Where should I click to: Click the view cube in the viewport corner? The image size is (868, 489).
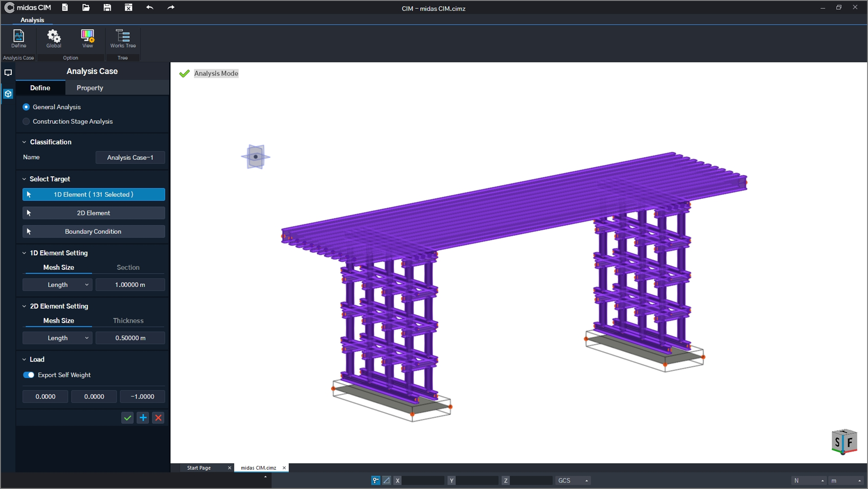coord(844,442)
